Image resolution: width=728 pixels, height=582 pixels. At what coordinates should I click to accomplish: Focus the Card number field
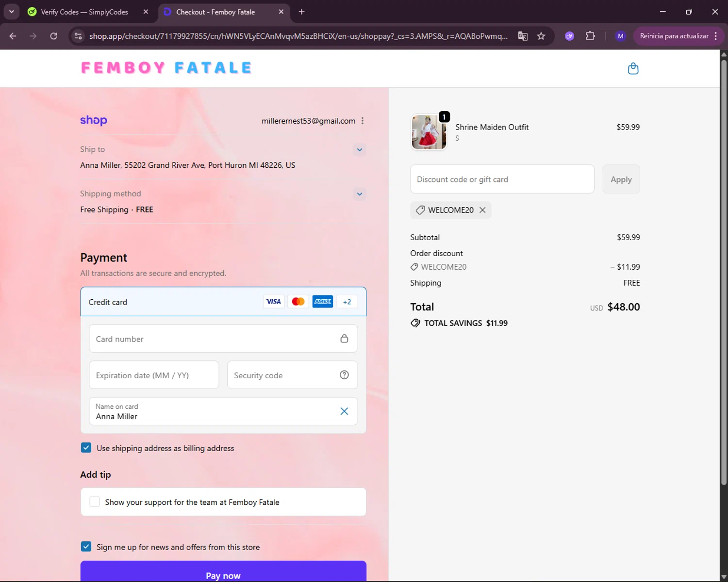223,339
